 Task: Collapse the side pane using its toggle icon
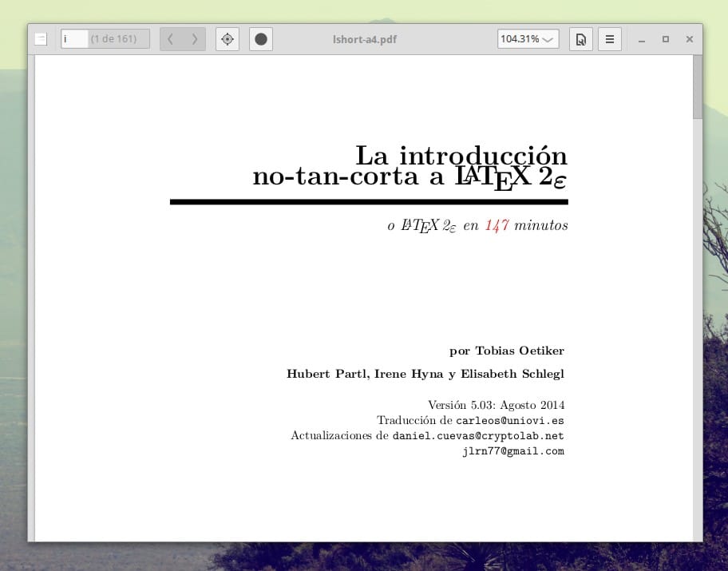click(x=41, y=38)
